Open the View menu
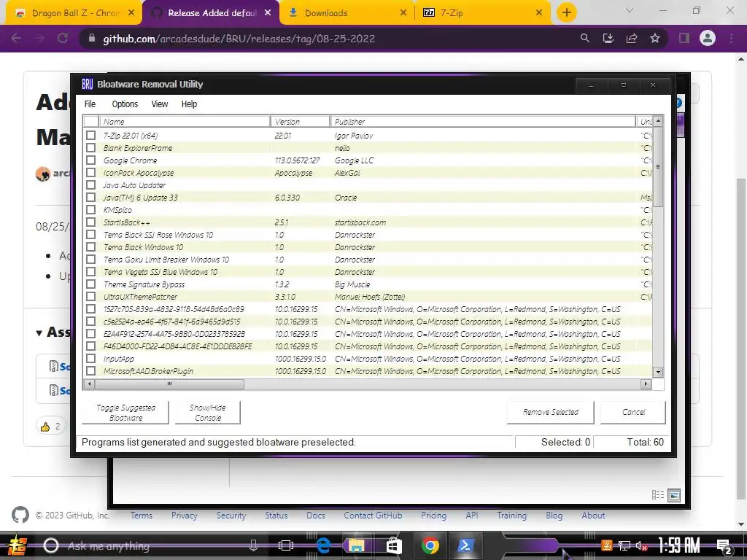Viewport: 747px width, 560px height. coord(160,104)
